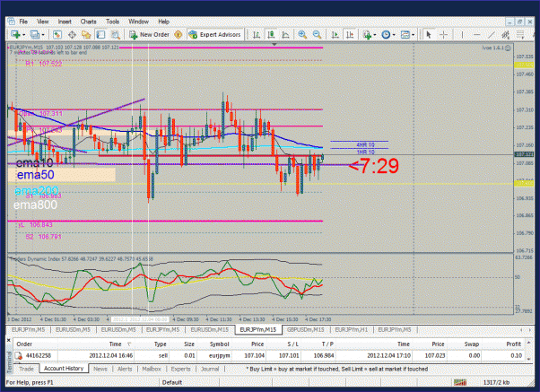Screen dimensions: 540x392
Task: Switch chart to candlesticks icon
Action: click(271, 34)
